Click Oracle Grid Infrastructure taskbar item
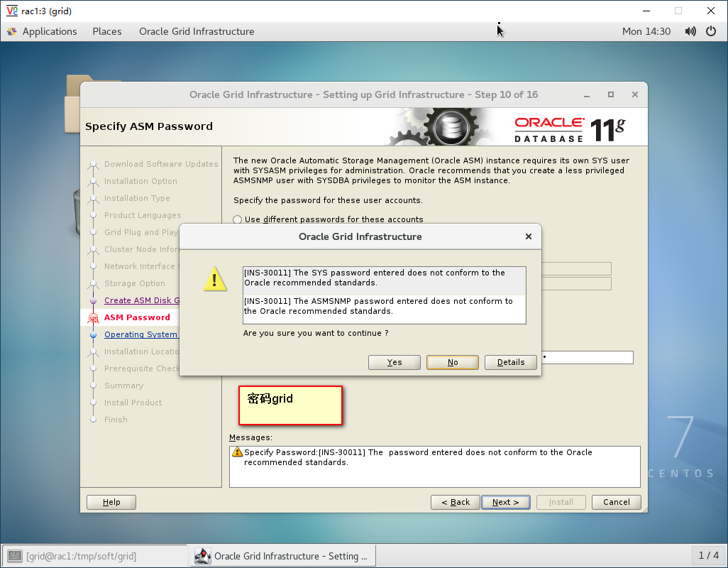Screen dimensions: 728x568 [x=282, y=556]
